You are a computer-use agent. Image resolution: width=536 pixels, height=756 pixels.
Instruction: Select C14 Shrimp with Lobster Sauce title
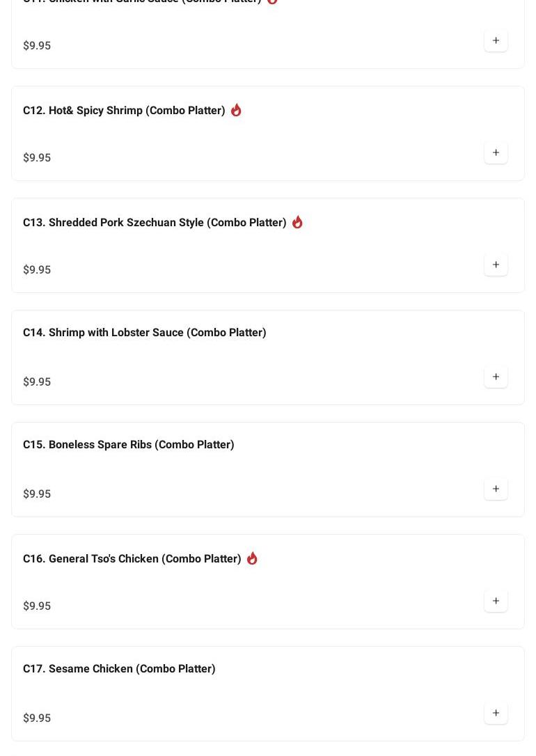pyautogui.click(x=144, y=333)
